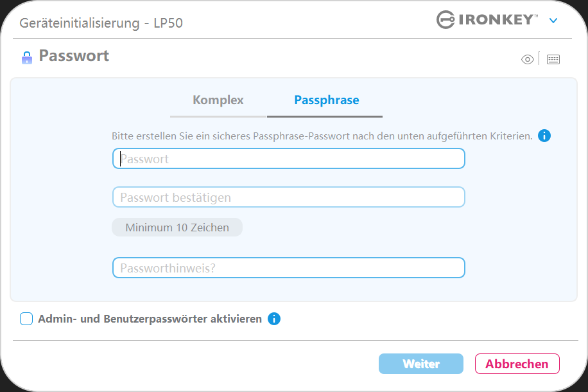Switch to the Komplex tab
Viewport: 588px width, 392px height.
(218, 100)
